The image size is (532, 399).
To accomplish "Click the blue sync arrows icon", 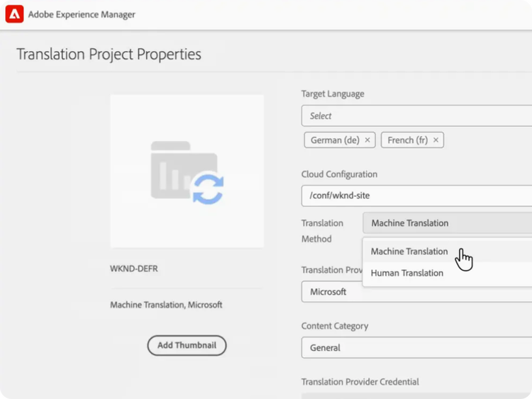I will (x=208, y=190).
